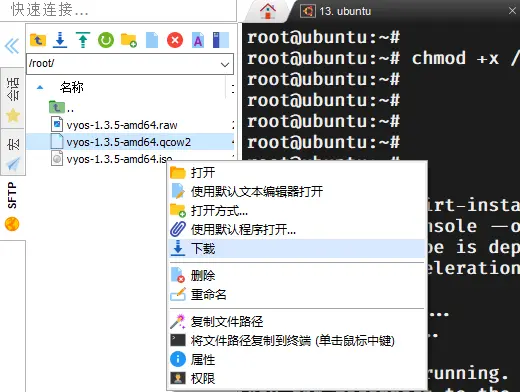
Task: Click the qcow2 file's document icon
Action: pos(57,141)
